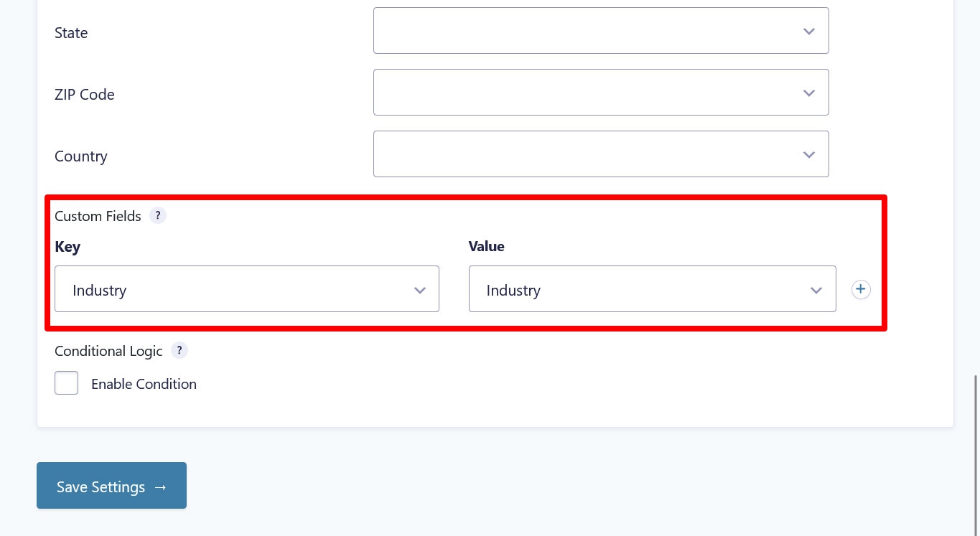Expand the Value dropdown showing Industry

tap(653, 288)
